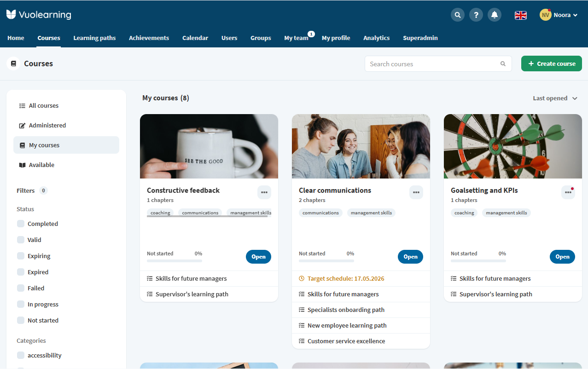
Task: Open the Goalsetting and KPIs course
Action: click(562, 257)
